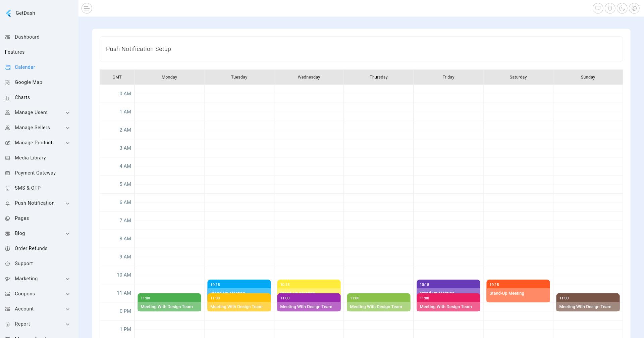Click the Media Library image icon
Screen dimensions: 644x338
tap(8, 158)
